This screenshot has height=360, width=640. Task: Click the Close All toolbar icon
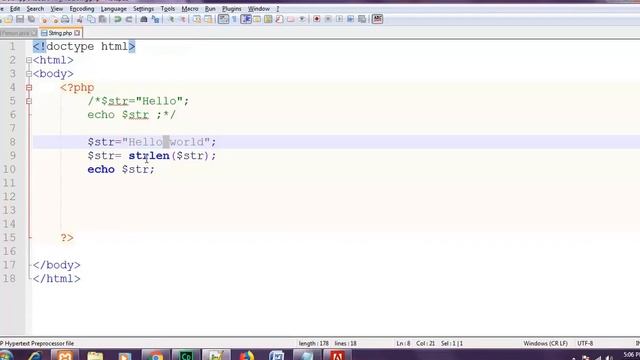click(x=54, y=19)
